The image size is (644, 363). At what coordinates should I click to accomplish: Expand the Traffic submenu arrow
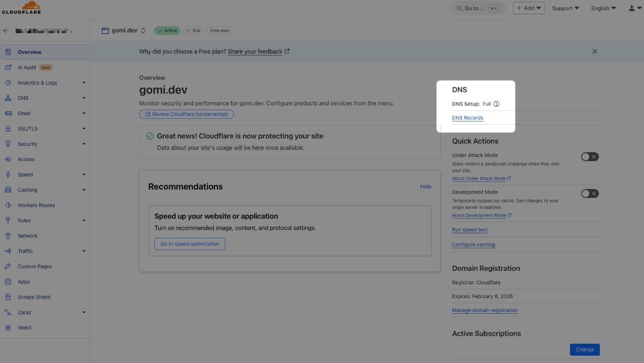84,251
